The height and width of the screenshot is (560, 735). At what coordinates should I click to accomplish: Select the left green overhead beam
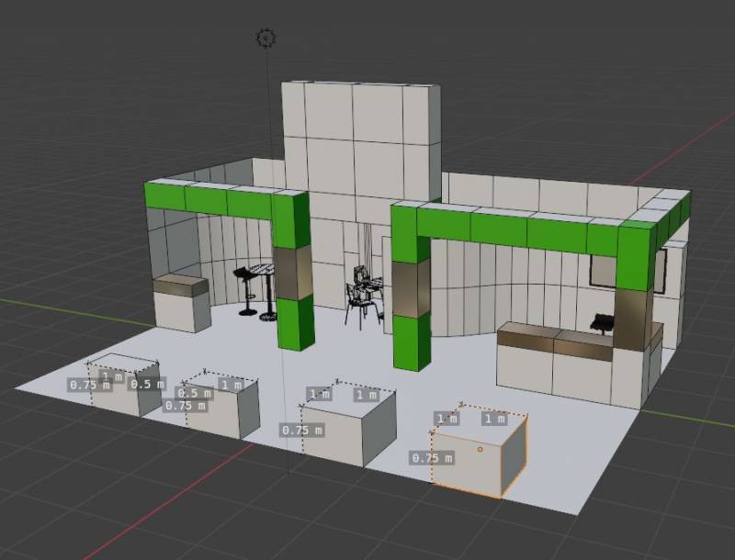pos(211,200)
